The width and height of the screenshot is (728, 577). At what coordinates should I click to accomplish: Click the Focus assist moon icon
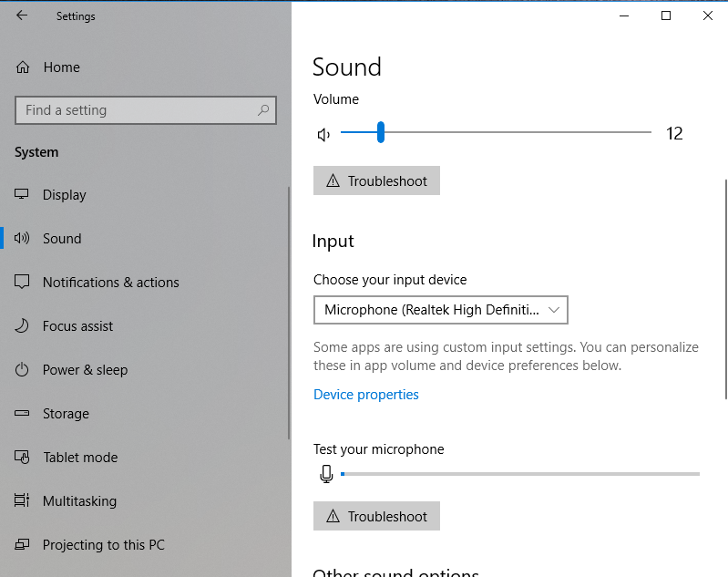pyautogui.click(x=23, y=326)
